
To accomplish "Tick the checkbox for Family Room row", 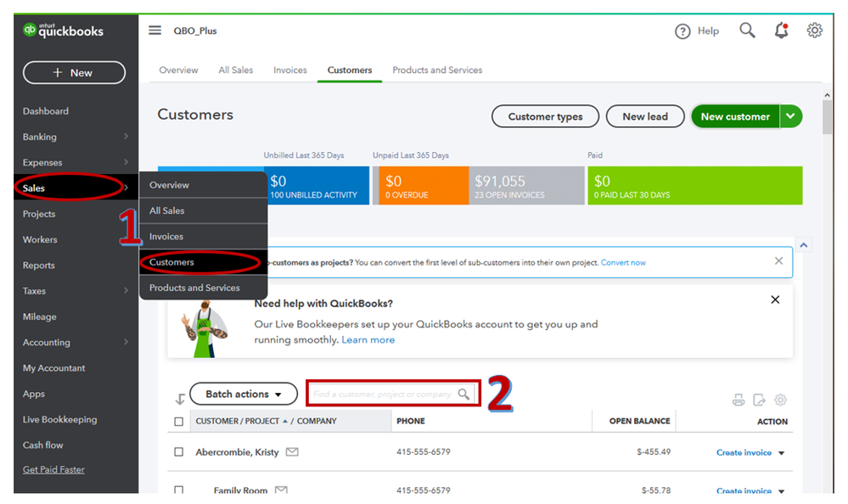I will (x=179, y=490).
